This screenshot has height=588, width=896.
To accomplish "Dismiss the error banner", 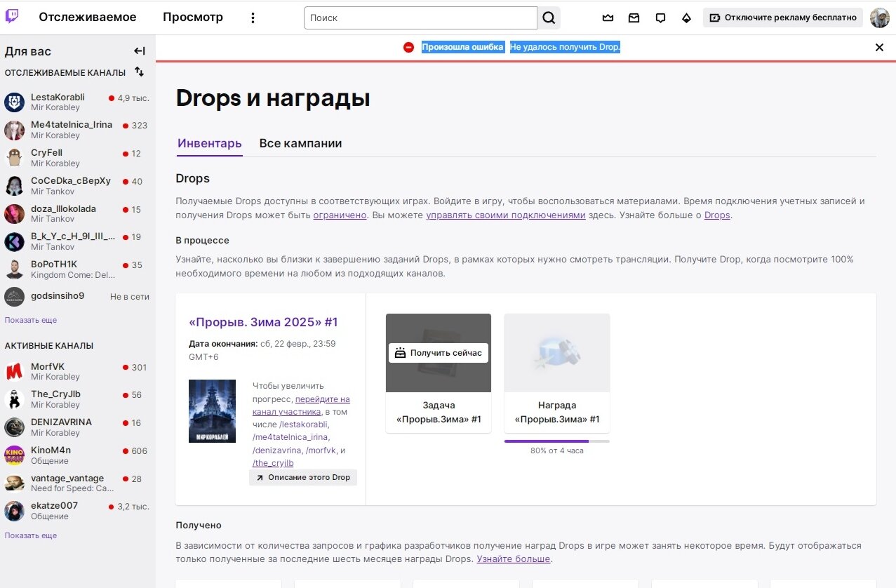I will [879, 47].
